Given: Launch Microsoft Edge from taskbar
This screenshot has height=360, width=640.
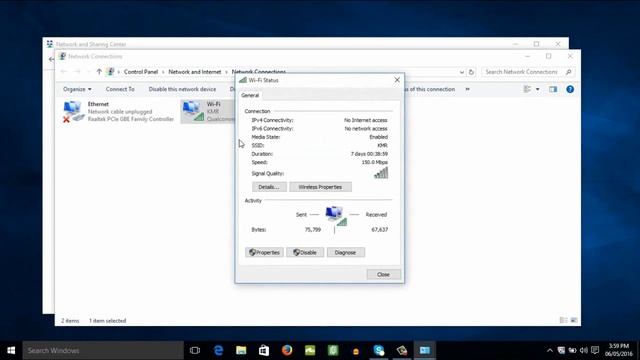Looking at the screenshot, I should point(218,350).
